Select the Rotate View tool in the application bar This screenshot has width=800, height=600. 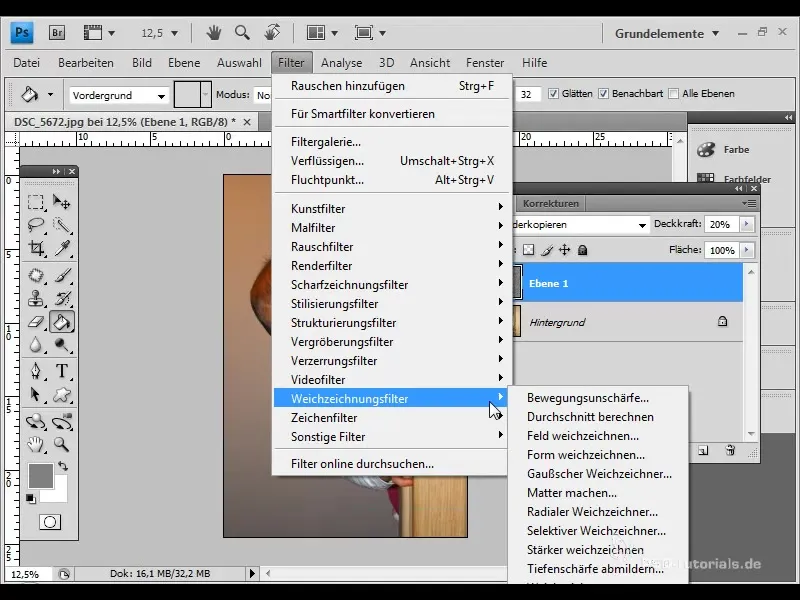272,33
